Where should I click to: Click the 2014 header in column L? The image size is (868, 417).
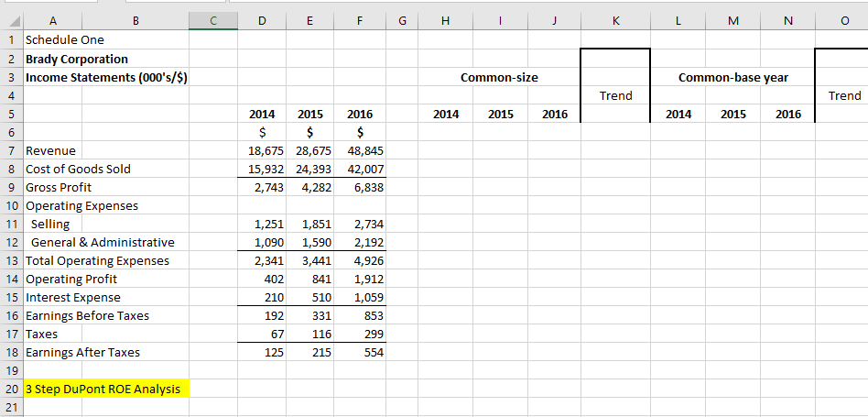click(678, 114)
